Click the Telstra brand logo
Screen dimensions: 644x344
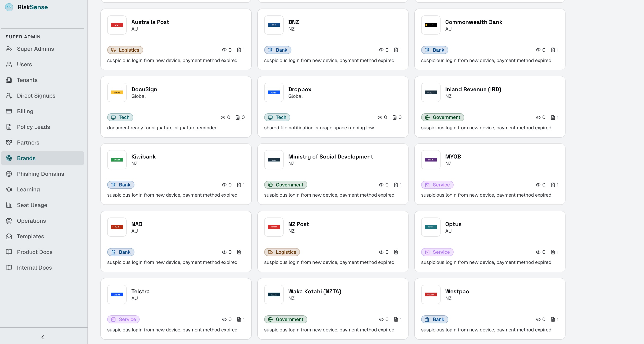[117, 294]
